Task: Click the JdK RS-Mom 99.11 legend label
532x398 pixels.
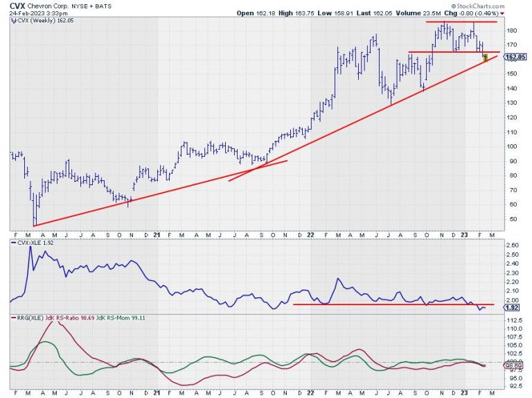Action: [121, 318]
